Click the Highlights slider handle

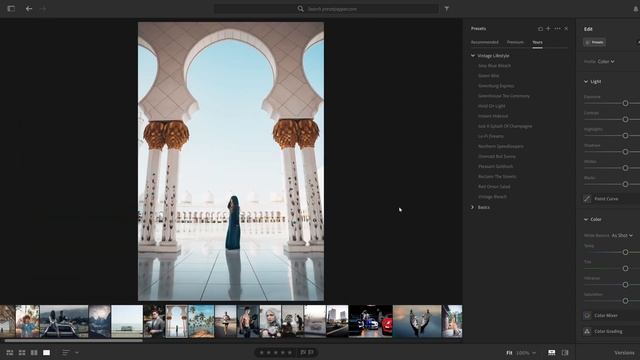click(x=625, y=136)
